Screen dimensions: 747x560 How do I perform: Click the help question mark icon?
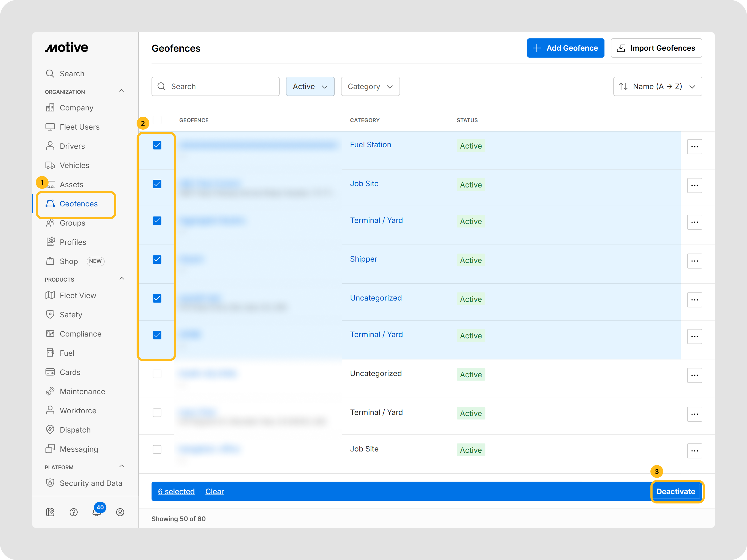coord(74,512)
